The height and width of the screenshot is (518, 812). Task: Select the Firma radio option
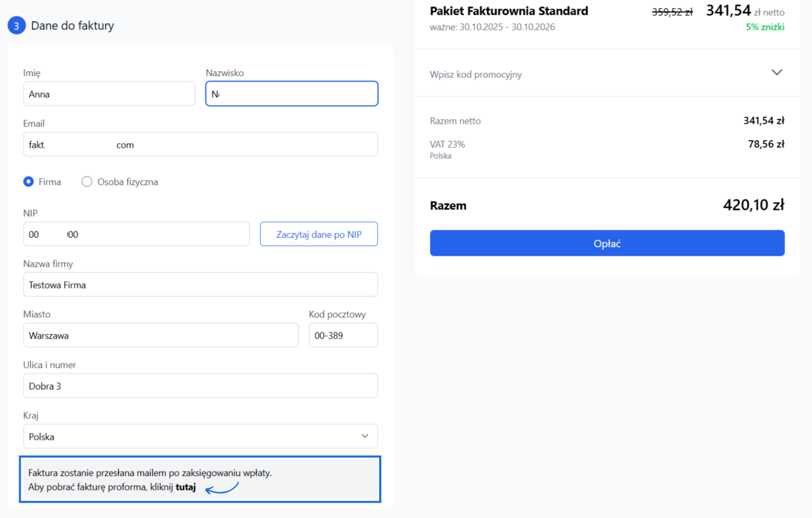click(28, 182)
